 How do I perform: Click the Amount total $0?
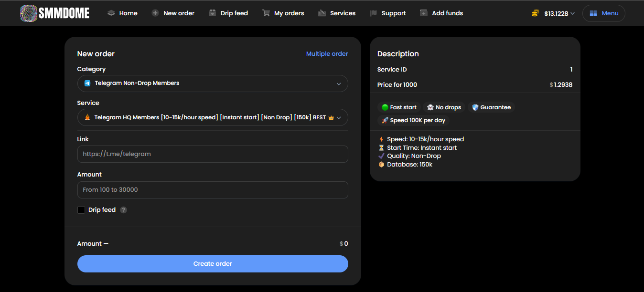click(344, 244)
